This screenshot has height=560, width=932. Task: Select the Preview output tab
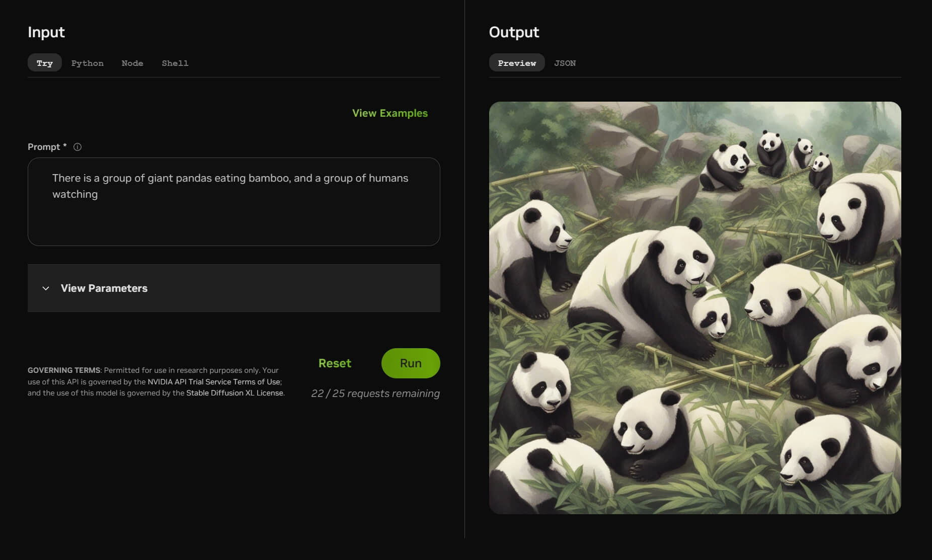[516, 63]
